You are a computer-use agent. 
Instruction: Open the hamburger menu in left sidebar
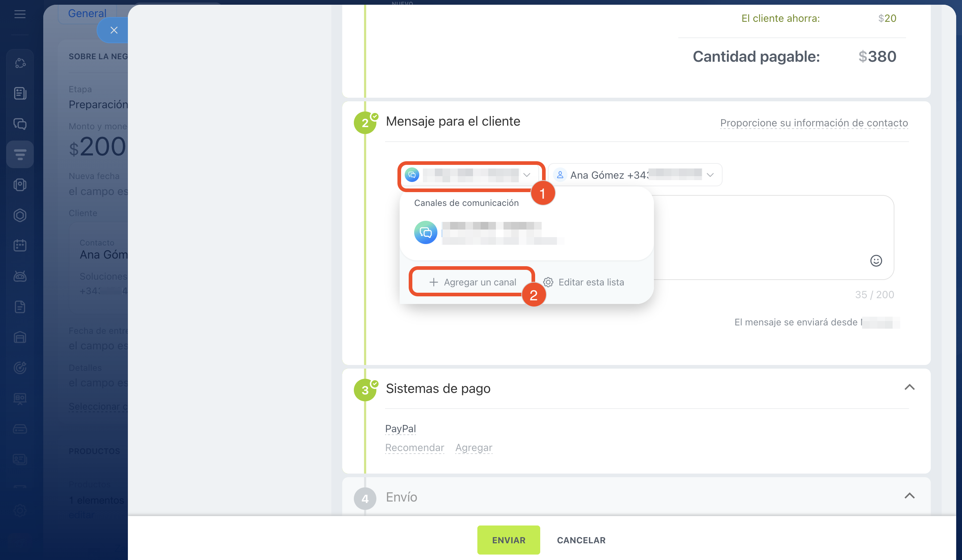[x=20, y=15]
